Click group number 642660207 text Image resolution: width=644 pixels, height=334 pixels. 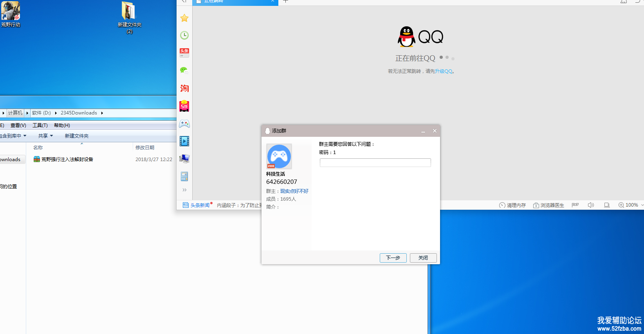(x=281, y=182)
